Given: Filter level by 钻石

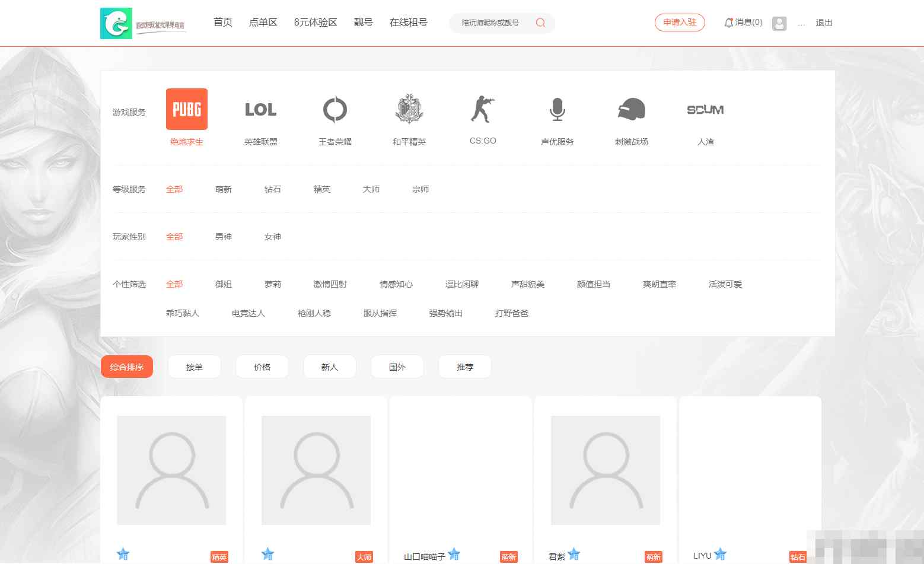Looking at the screenshot, I should 272,189.
